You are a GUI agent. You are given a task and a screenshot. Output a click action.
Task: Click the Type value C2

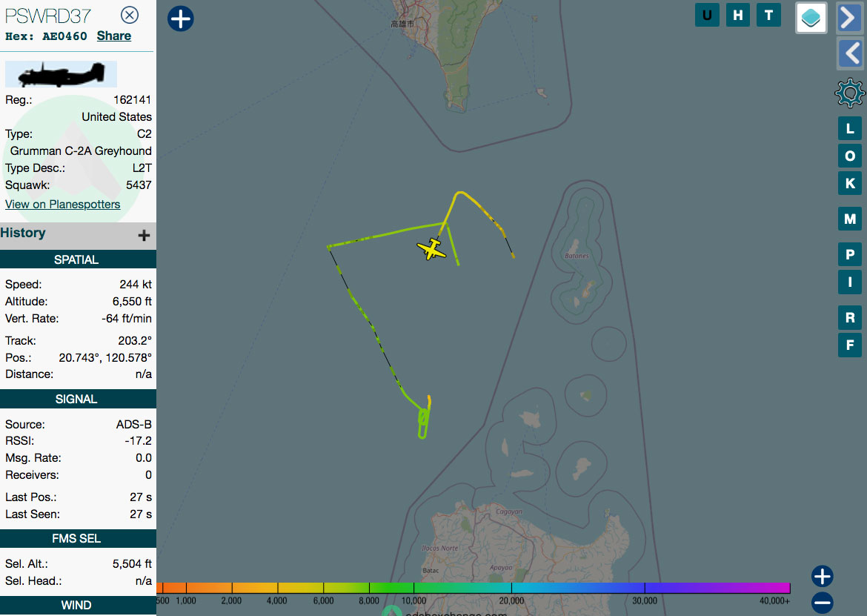click(144, 134)
